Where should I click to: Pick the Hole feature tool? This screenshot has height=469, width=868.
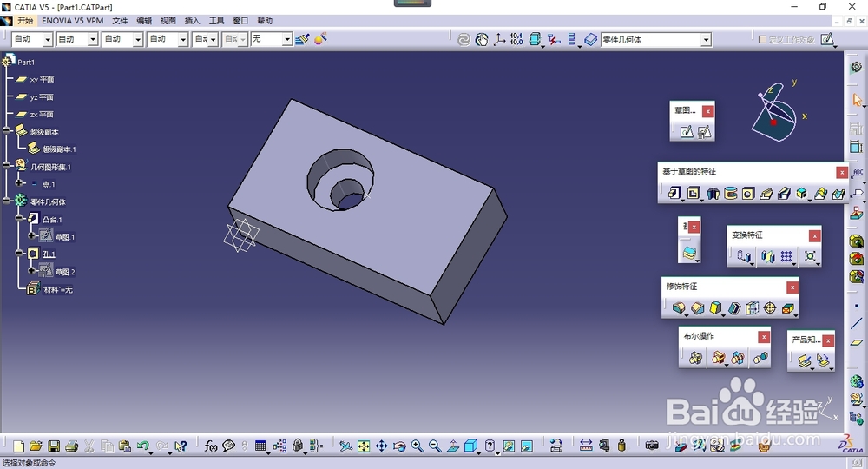click(748, 194)
